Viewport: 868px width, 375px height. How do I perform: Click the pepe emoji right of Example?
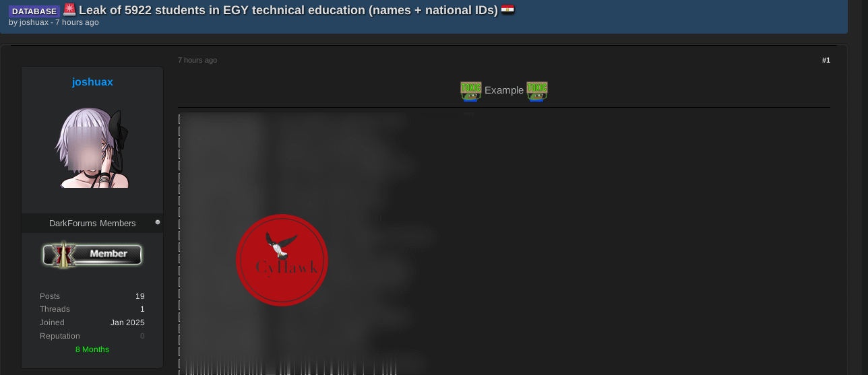(x=537, y=91)
